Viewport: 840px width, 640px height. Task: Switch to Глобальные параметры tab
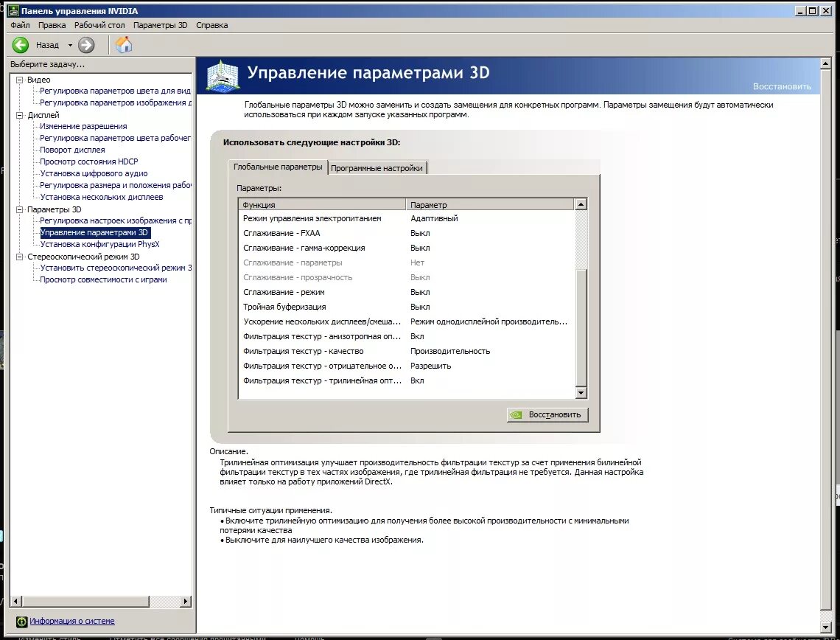pos(278,167)
